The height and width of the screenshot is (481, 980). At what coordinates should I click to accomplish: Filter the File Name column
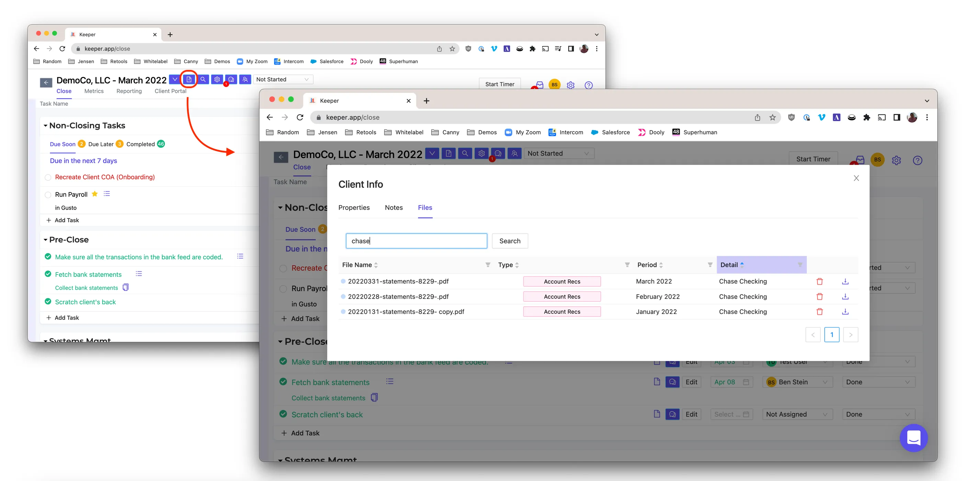click(x=488, y=265)
